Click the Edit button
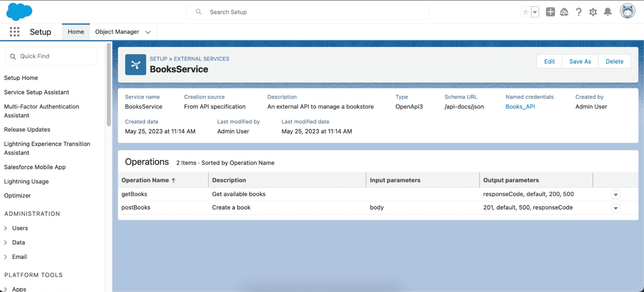 [549, 61]
